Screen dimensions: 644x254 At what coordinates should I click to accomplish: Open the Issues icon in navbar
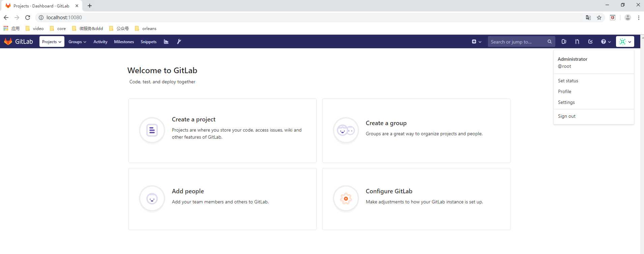(564, 41)
